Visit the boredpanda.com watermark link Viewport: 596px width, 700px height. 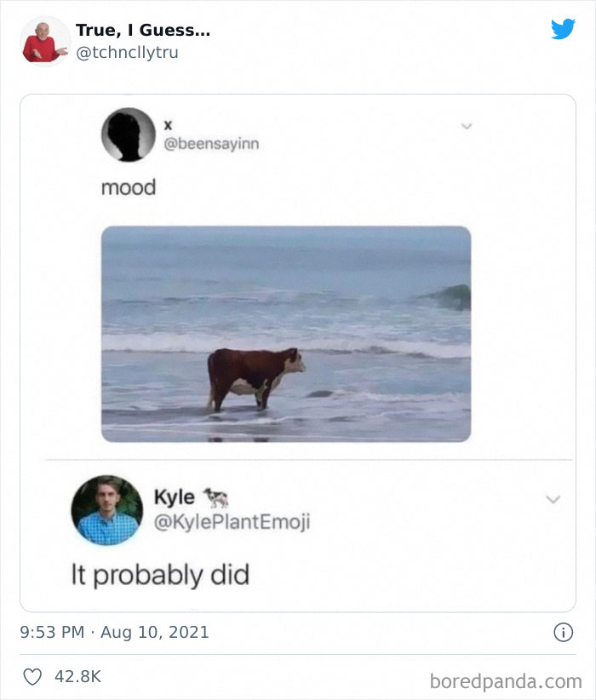[x=506, y=682]
